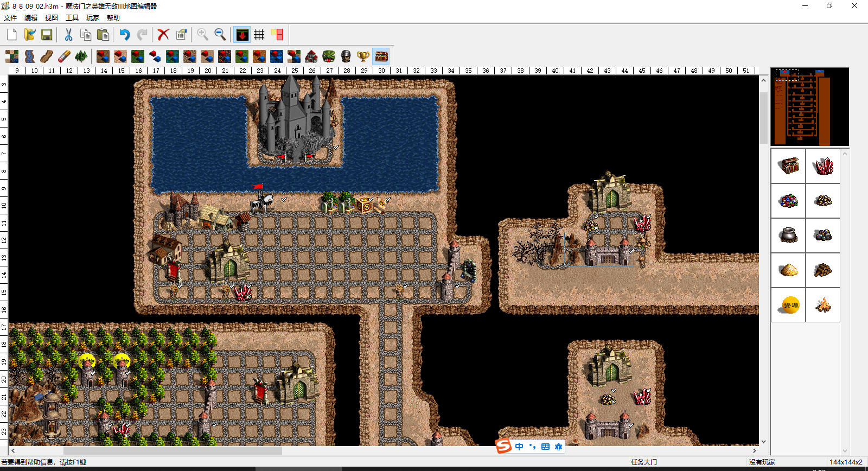Toggle Sogou IME Chinese mode (中)
Image resolution: width=868 pixels, height=471 pixels.
519,447
